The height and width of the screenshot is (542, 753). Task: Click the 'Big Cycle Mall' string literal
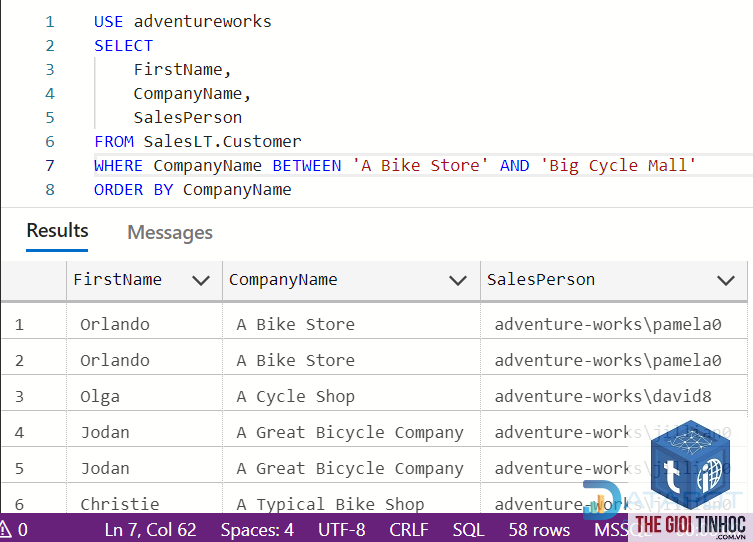point(618,166)
